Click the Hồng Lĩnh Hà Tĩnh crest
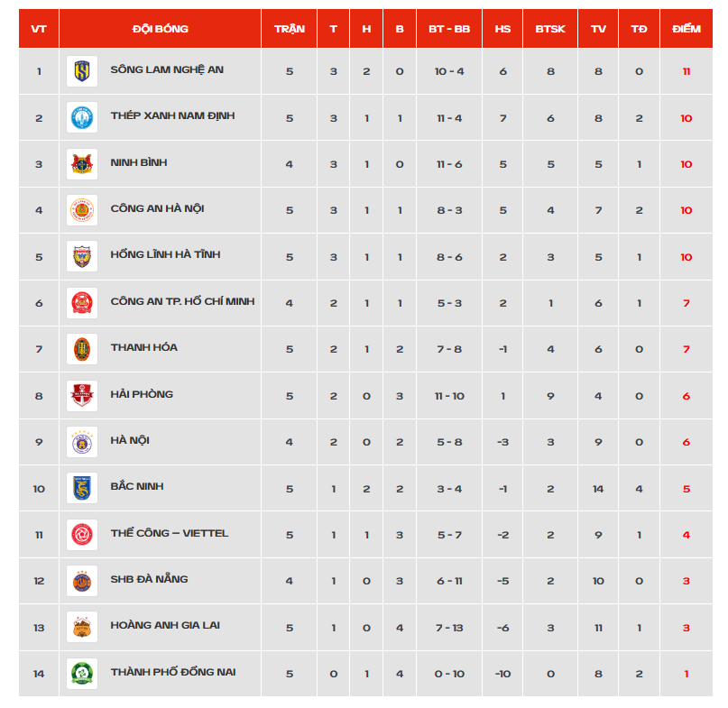This screenshot has height=708, width=728. pos(82,256)
